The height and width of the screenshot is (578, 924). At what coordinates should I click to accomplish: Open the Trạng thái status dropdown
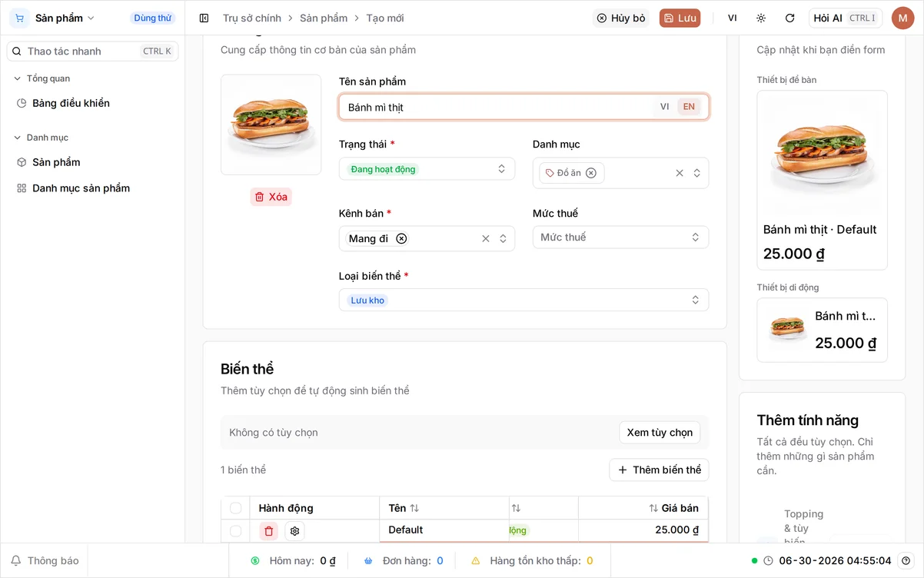point(427,169)
